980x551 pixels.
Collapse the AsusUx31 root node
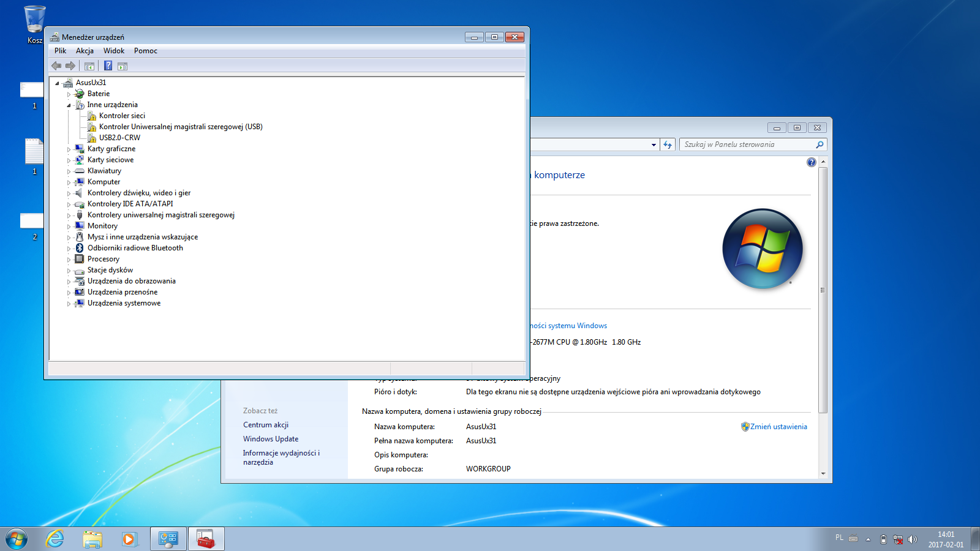click(x=58, y=83)
